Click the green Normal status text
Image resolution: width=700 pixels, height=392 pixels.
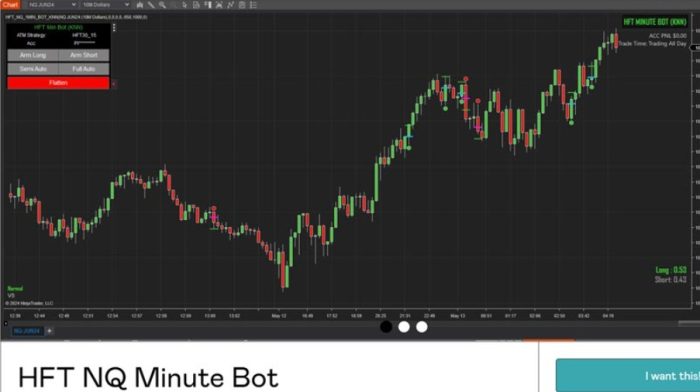(15, 289)
